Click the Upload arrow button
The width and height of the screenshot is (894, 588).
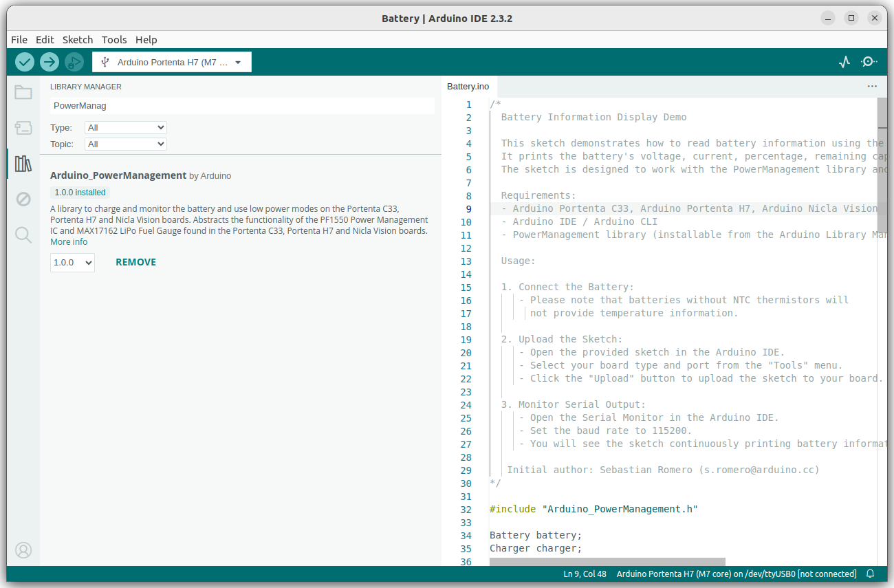(x=50, y=62)
